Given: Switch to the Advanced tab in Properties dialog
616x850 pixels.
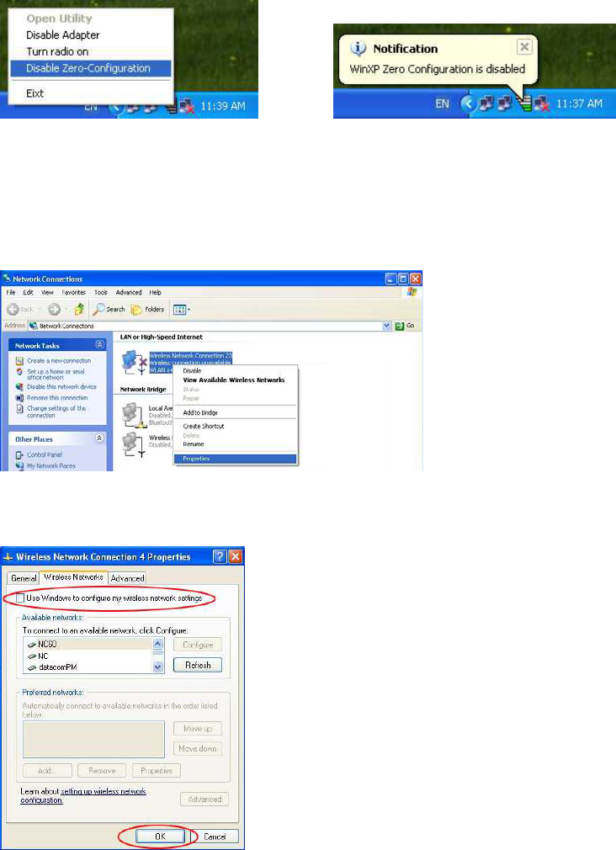Looking at the screenshot, I should click(x=127, y=578).
